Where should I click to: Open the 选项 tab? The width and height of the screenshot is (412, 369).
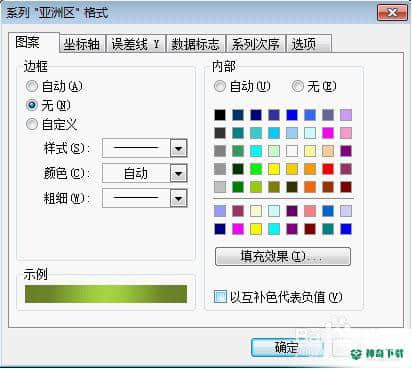coord(308,44)
